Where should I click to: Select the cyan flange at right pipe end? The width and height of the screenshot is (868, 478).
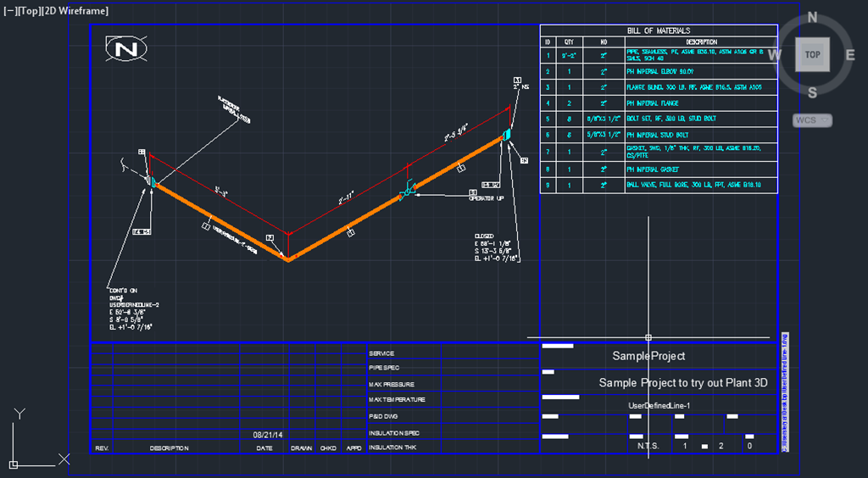(x=506, y=135)
